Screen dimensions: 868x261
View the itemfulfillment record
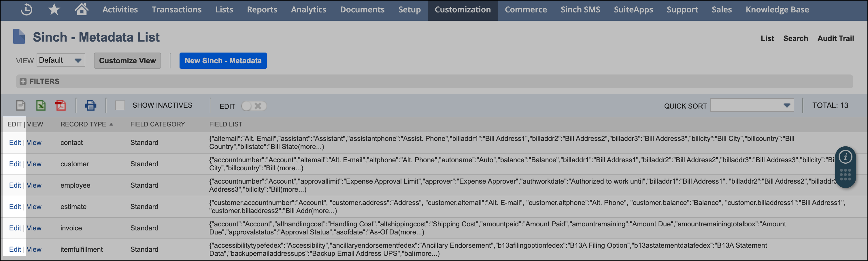point(34,249)
